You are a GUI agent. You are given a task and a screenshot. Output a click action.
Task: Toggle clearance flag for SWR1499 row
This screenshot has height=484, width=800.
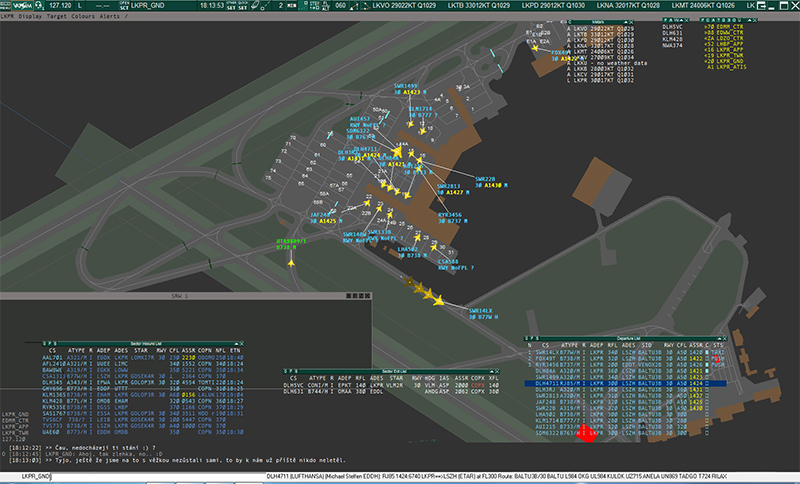pos(707,377)
